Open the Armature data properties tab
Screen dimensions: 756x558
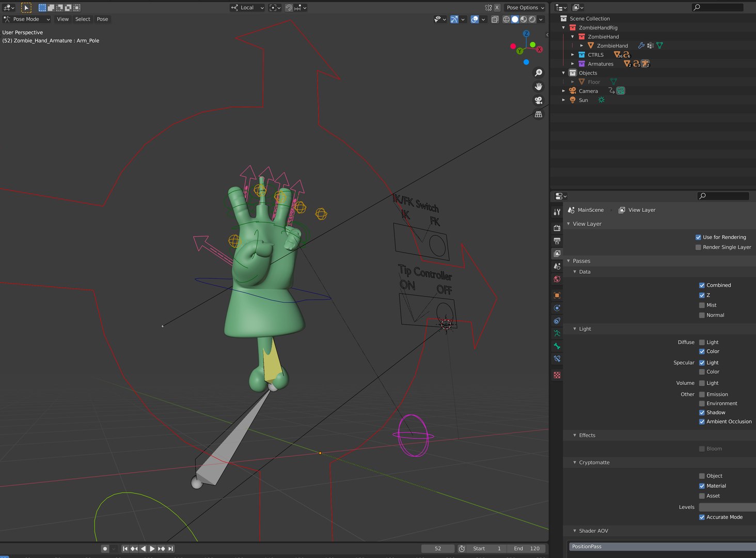pos(557,333)
